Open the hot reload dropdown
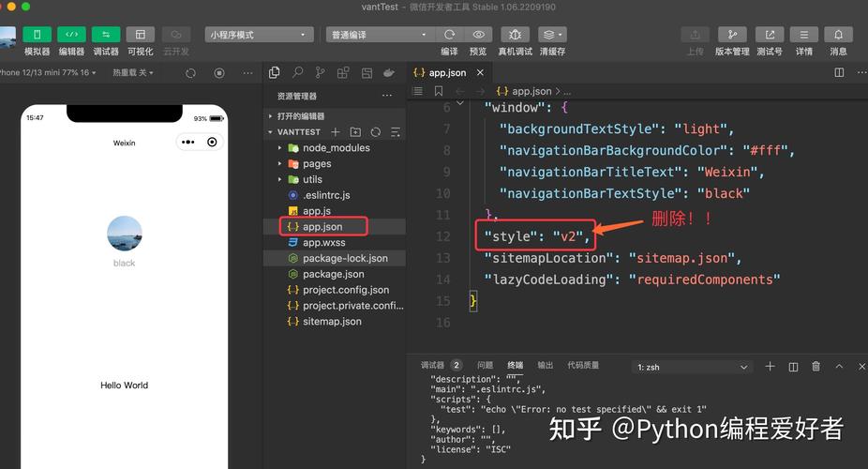868x469 pixels. (x=133, y=72)
